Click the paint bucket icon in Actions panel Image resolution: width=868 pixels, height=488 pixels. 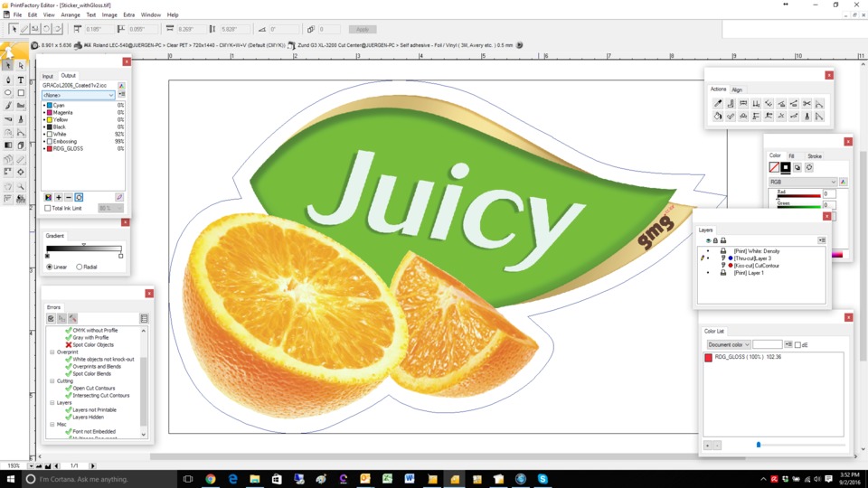pos(717,117)
